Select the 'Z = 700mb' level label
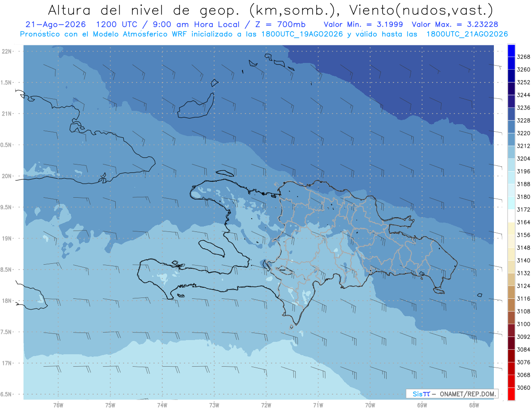This screenshot has height=411, width=532. coord(280,24)
